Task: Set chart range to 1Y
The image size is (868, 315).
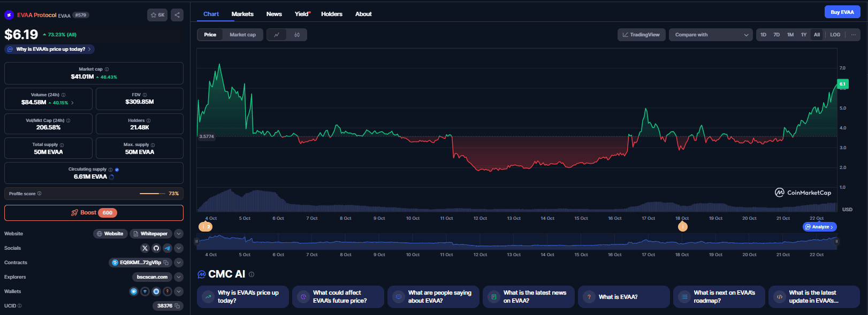Action: (804, 35)
